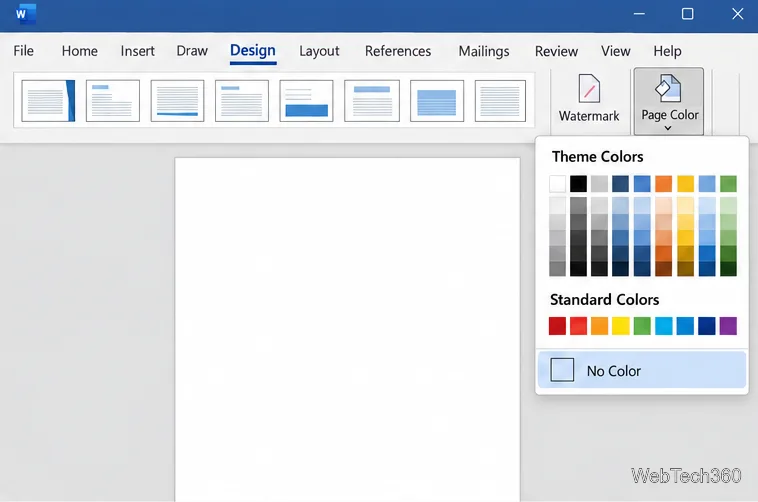Switch to the Insert tab
Viewport: 758px width, 502px height.
(137, 51)
